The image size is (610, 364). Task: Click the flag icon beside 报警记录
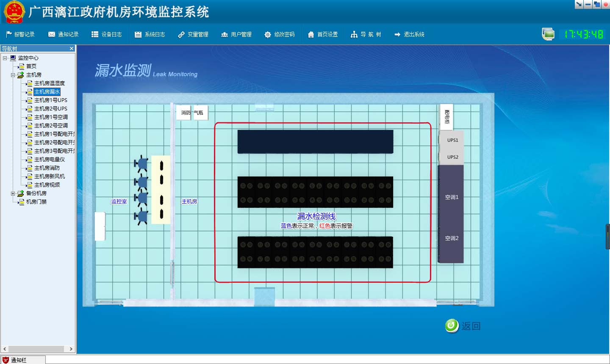point(9,34)
